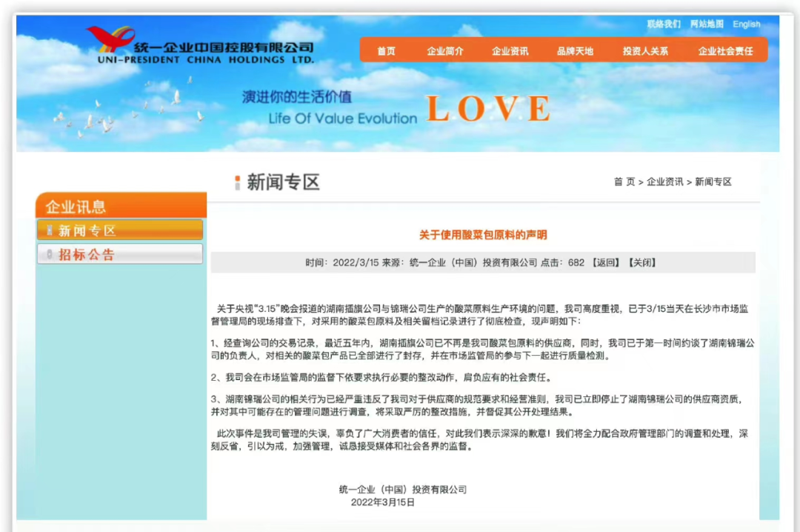Click the signature company name below the statement

pyautogui.click(x=403, y=490)
